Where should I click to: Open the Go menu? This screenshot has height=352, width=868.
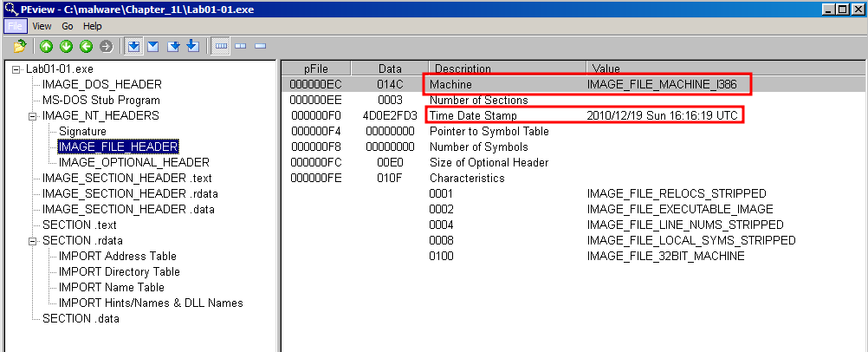68,26
